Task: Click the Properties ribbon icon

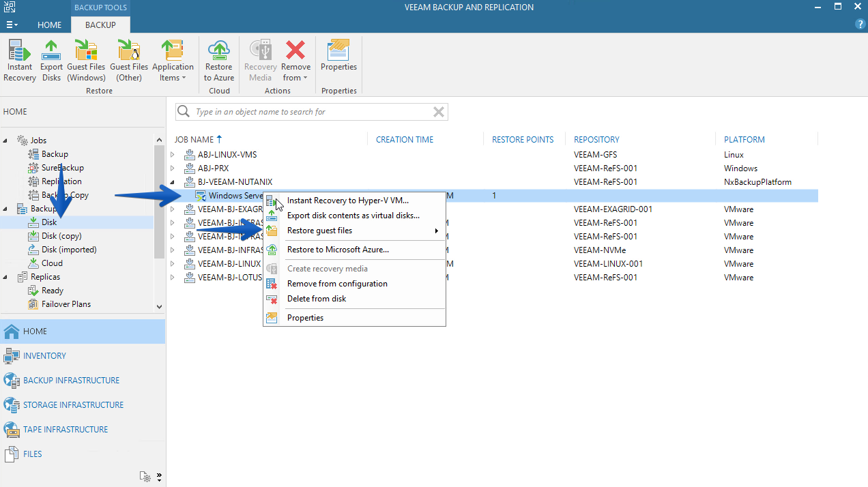Action: click(338, 55)
